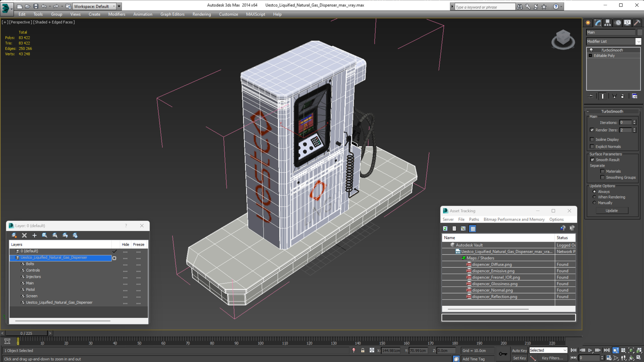Click the Update button
This screenshot has width=644, height=362.
coord(612,211)
